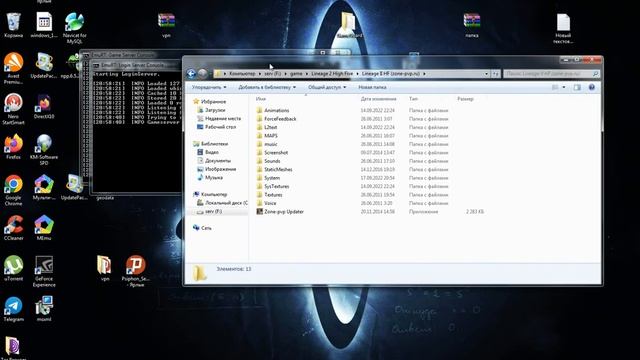Image resolution: width=640 pixels, height=360 pixels.
Task: Sort by the Имя column header
Action: (261, 99)
